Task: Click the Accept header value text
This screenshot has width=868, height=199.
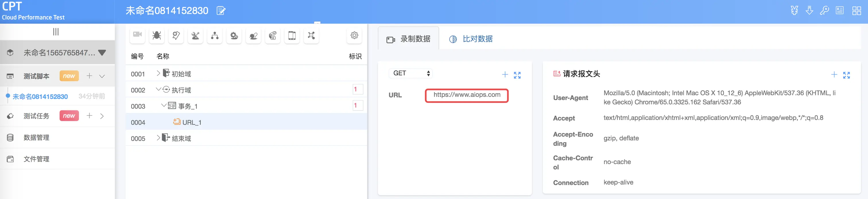Action: click(x=713, y=118)
